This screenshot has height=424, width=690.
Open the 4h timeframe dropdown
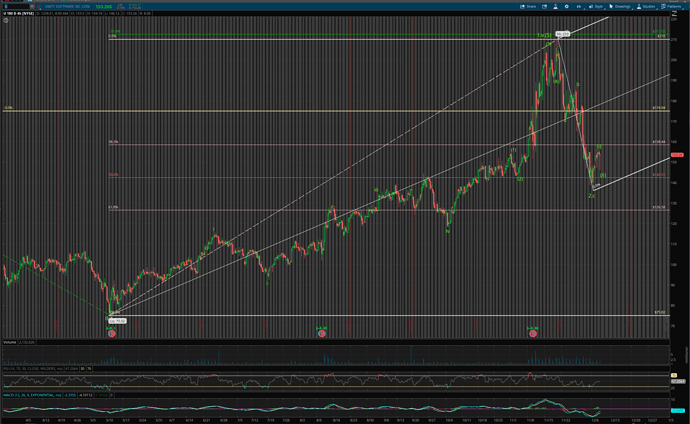(x=580, y=7)
